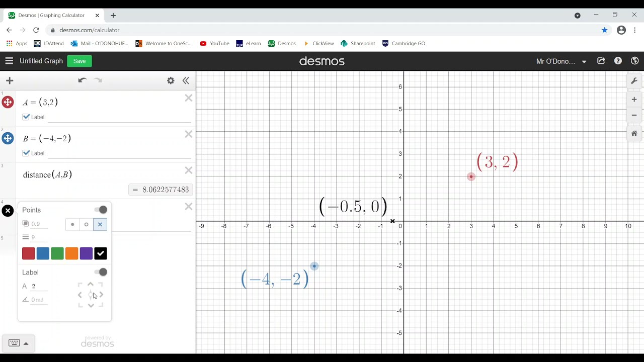Uncheck the Label checkbox for point A
This screenshot has width=644, height=362.
point(26,117)
